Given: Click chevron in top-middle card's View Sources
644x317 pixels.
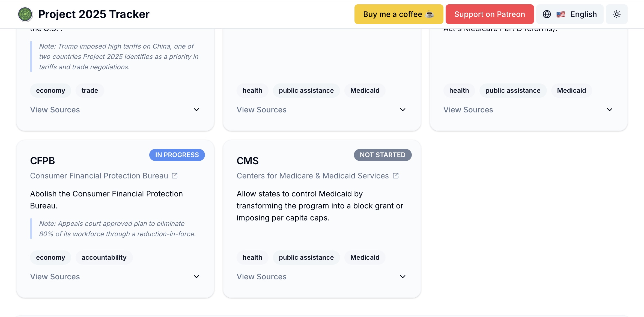Looking at the screenshot, I should (402, 110).
